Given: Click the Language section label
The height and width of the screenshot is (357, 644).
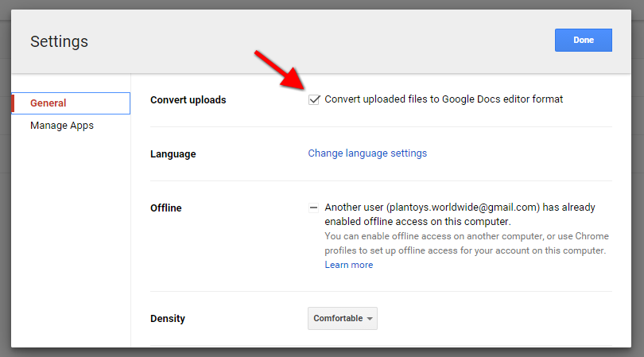Looking at the screenshot, I should click(173, 154).
